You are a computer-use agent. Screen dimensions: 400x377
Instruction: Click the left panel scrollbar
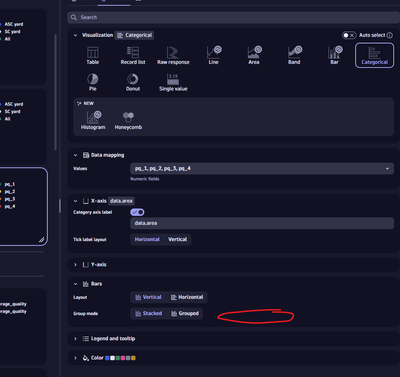(55, 92)
